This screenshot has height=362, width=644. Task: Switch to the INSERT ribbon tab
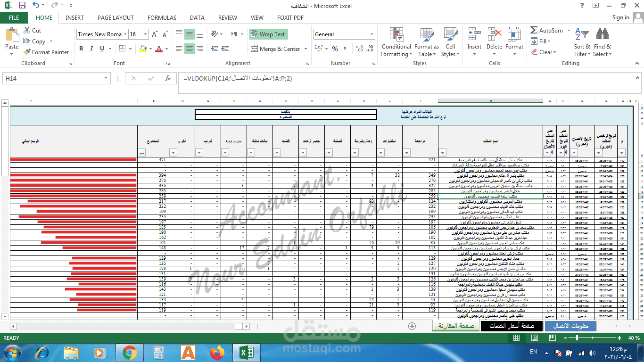point(74,18)
